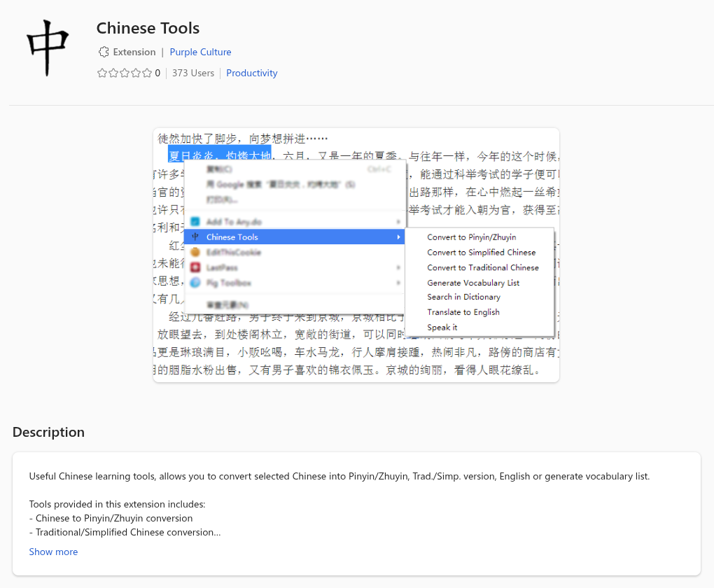Click the Add To Any.do icon
This screenshot has height=588, width=714.
(195, 222)
